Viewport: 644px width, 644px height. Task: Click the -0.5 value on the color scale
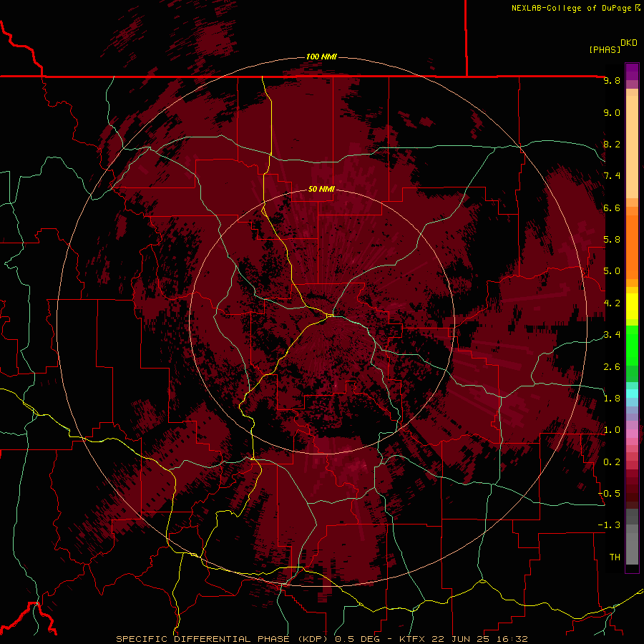click(609, 494)
